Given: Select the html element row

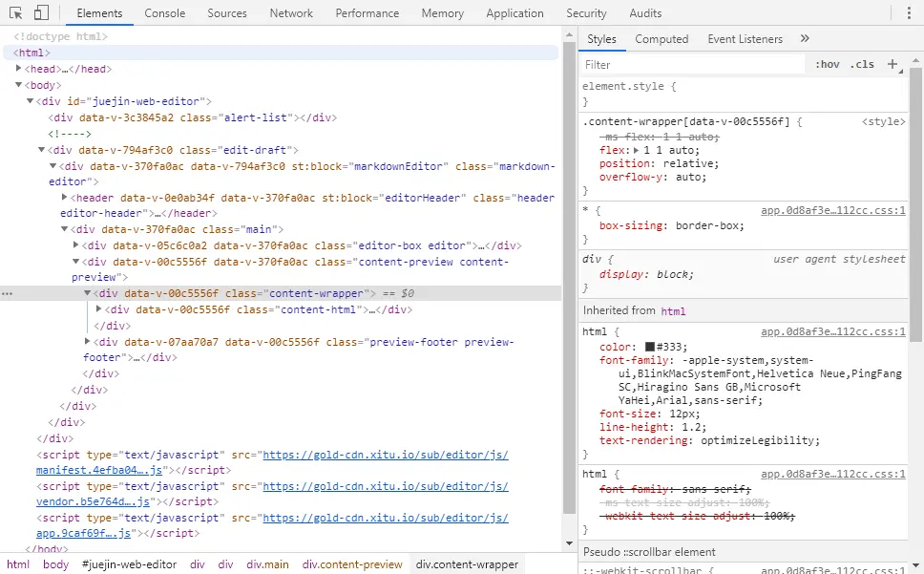Looking at the screenshot, I should 281,53.
